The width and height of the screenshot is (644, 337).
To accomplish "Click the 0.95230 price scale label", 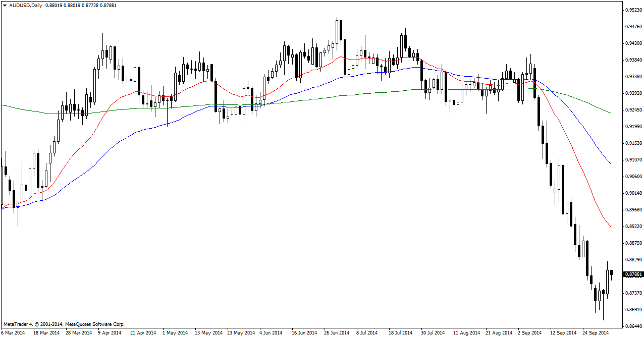I will point(633,10).
